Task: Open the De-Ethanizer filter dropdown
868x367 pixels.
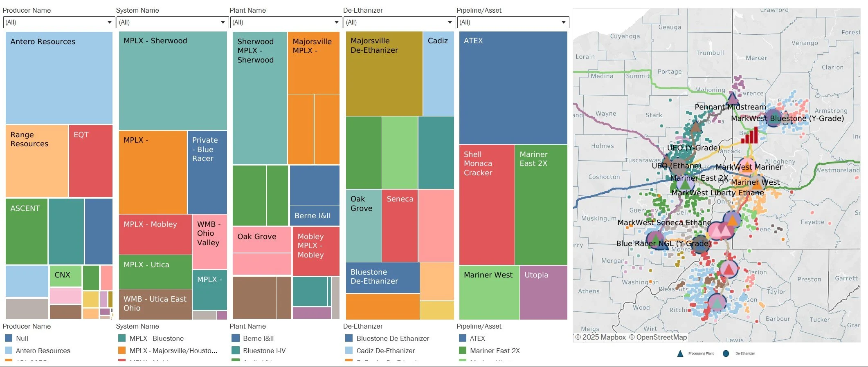Action: (x=399, y=22)
